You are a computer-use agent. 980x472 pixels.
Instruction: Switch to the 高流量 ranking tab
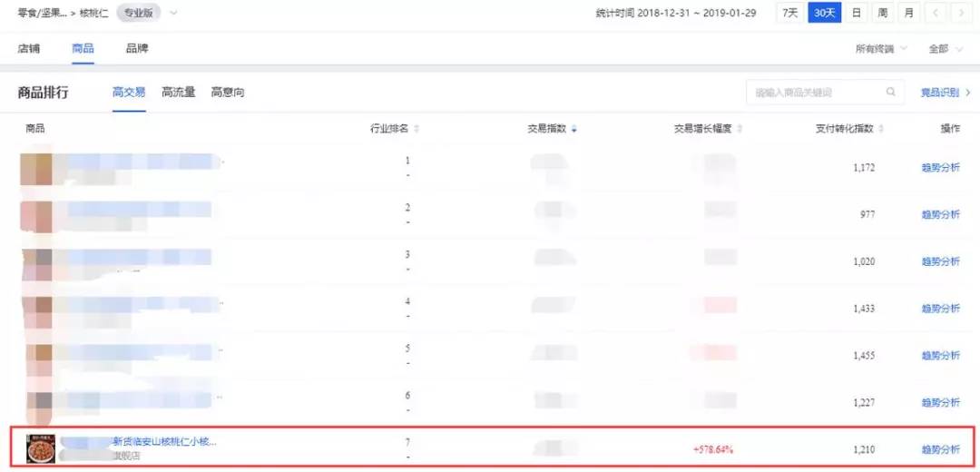tap(178, 92)
